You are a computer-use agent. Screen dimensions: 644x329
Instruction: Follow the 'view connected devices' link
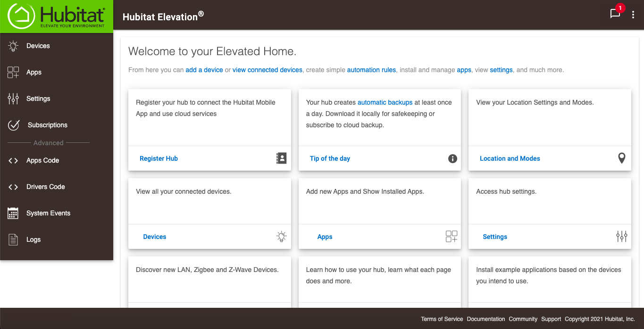pos(268,70)
